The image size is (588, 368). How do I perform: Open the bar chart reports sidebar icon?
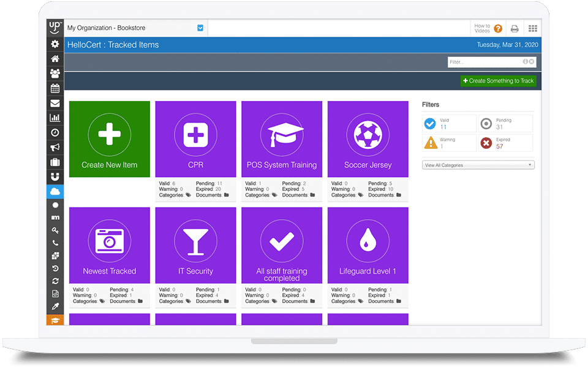pyautogui.click(x=55, y=118)
